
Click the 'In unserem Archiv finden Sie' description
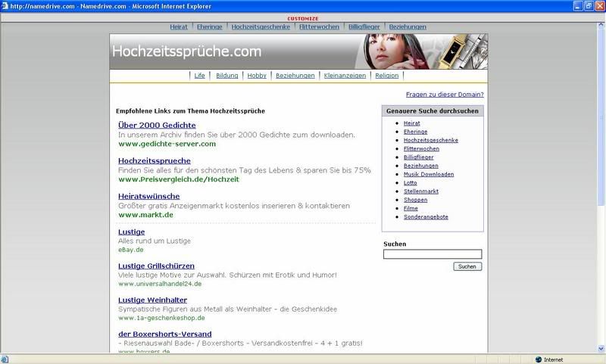coord(236,135)
